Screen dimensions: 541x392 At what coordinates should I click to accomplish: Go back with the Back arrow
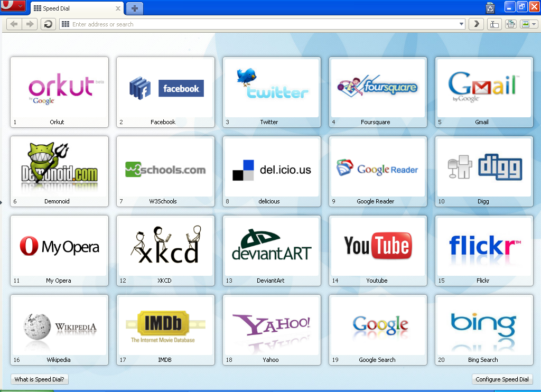14,24
